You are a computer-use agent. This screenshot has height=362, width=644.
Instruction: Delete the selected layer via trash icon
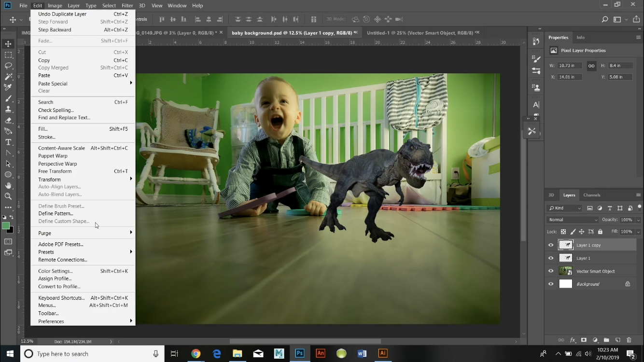629,340
